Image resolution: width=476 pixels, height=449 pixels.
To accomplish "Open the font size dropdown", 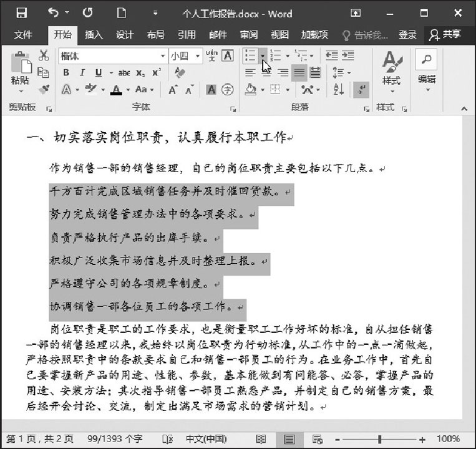I will [198, 56].
